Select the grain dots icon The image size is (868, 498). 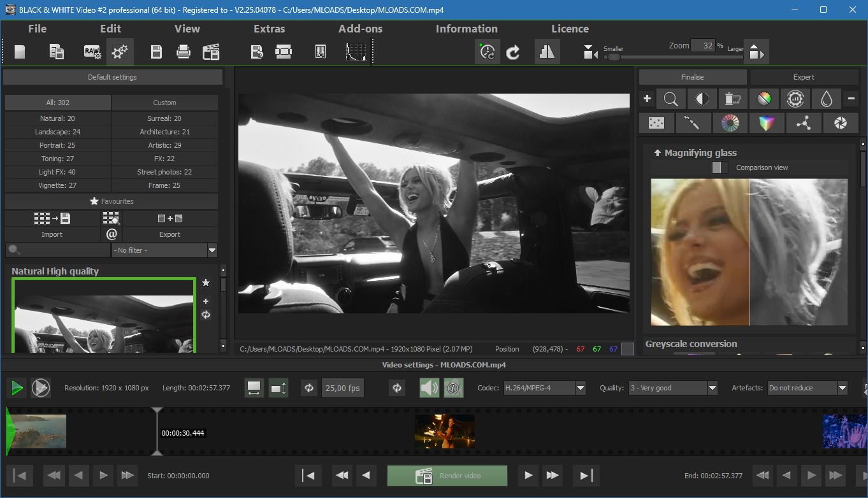coord(656,123)
